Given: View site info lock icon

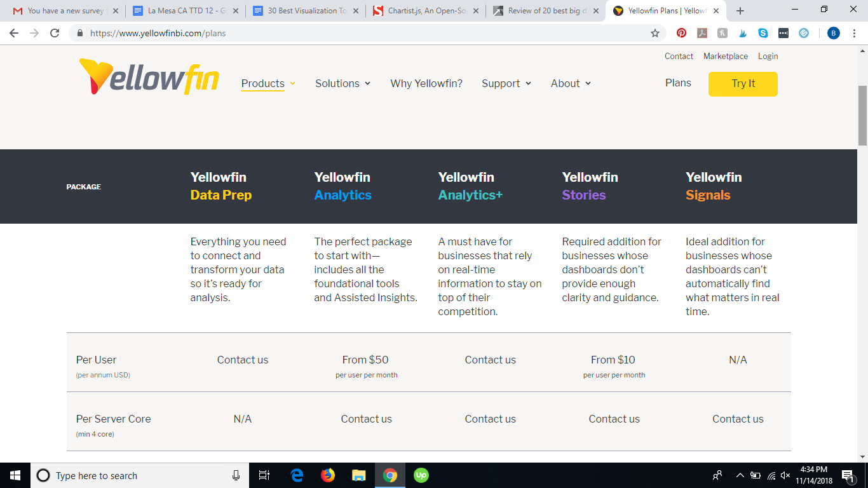Looking at the screenshot, I should click(x=80, y=33).
